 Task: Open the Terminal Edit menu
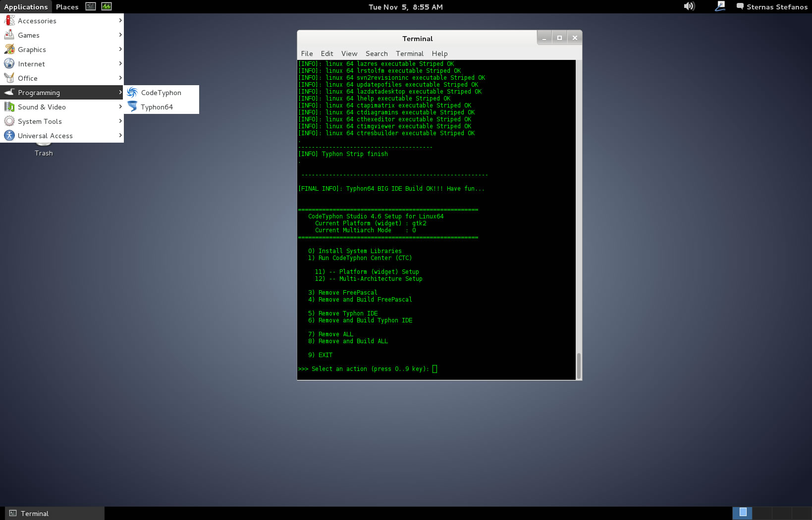tap(327, 53)
